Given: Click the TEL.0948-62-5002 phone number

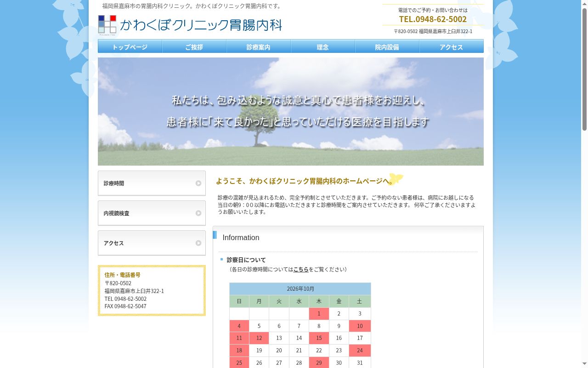Looking at the screenshot, I should 433,19.
